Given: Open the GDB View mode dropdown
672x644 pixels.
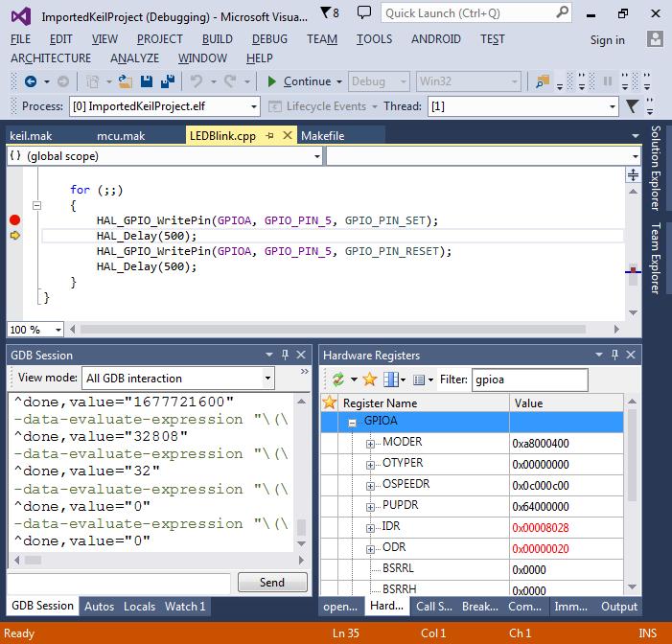Looking at the screenshot, I should pyautogui.click(x=266, y=379).
